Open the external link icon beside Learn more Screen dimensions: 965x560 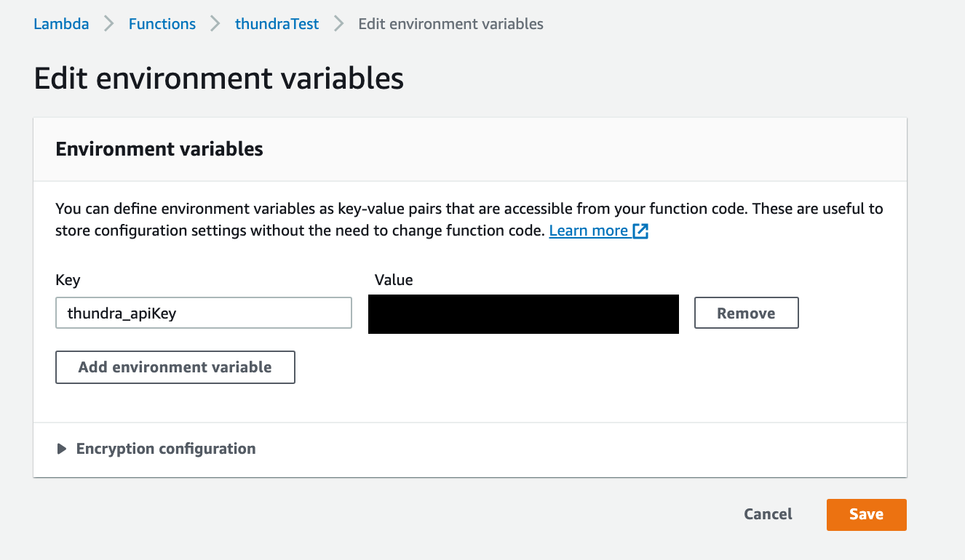(640, 231)
